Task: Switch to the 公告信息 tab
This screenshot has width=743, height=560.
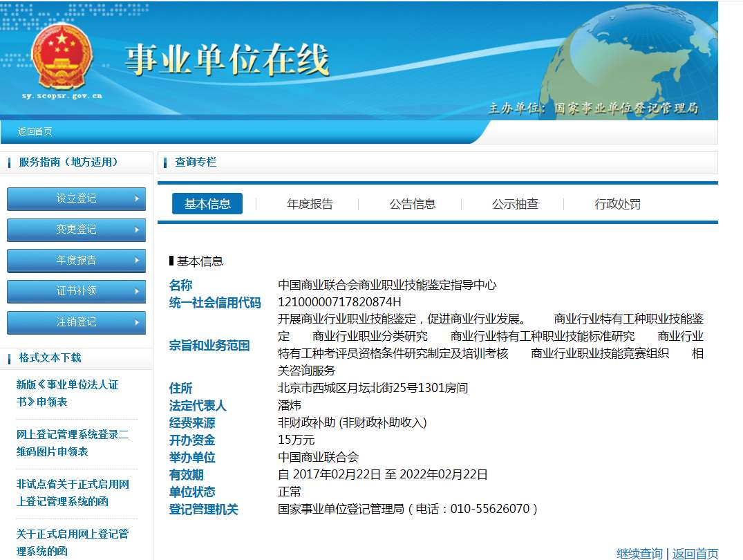Action: click(413, 205)
